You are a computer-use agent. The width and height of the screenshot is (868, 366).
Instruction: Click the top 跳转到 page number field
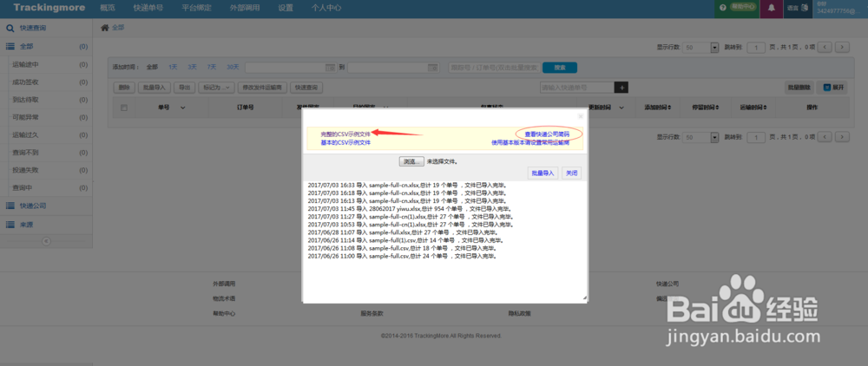[x=756, y=48]
